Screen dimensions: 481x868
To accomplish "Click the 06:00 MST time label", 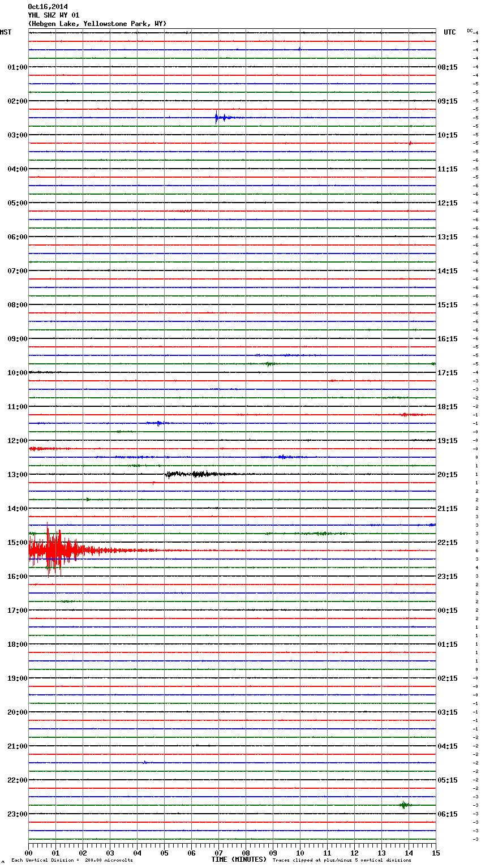I will pos(17,237).
